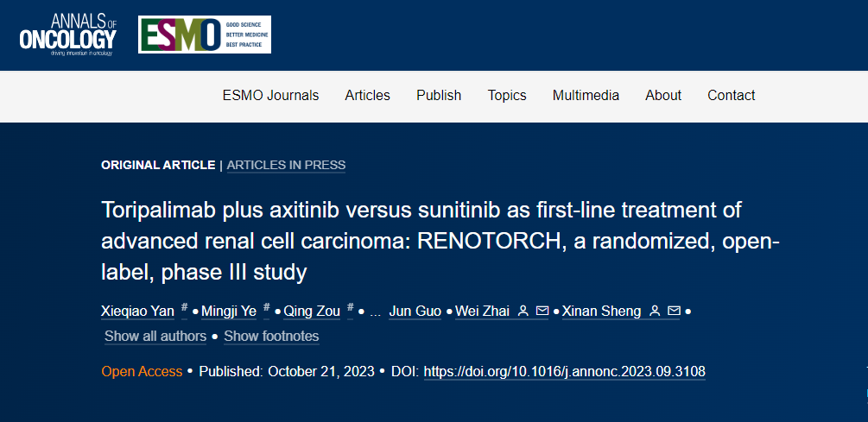The height and width of the screenshot is (422, 868).
Task: Click the Annals of Oncology logo
Action: [x=67, y=35]
